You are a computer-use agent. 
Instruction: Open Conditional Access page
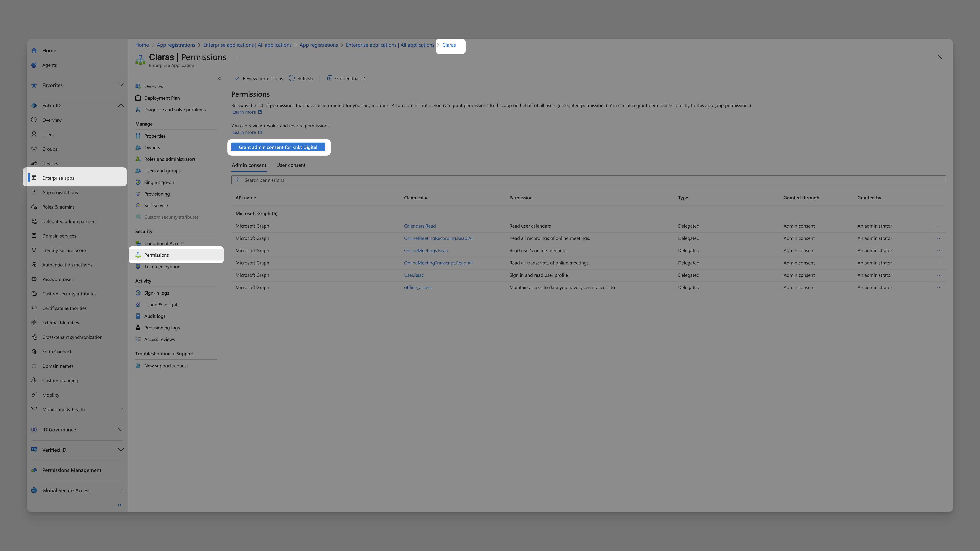(x=164, y=243)
